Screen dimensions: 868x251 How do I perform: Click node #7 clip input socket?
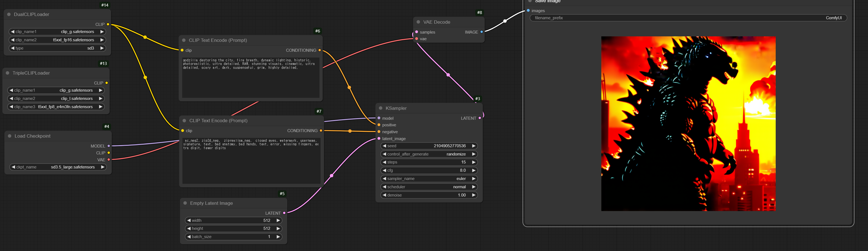tap(183, 130)
